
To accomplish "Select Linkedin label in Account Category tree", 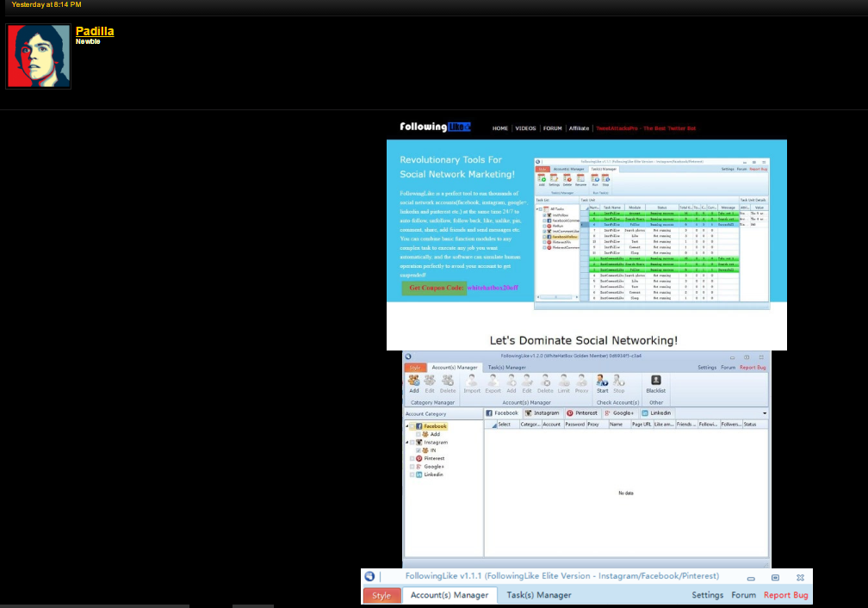I will point(433,475).
